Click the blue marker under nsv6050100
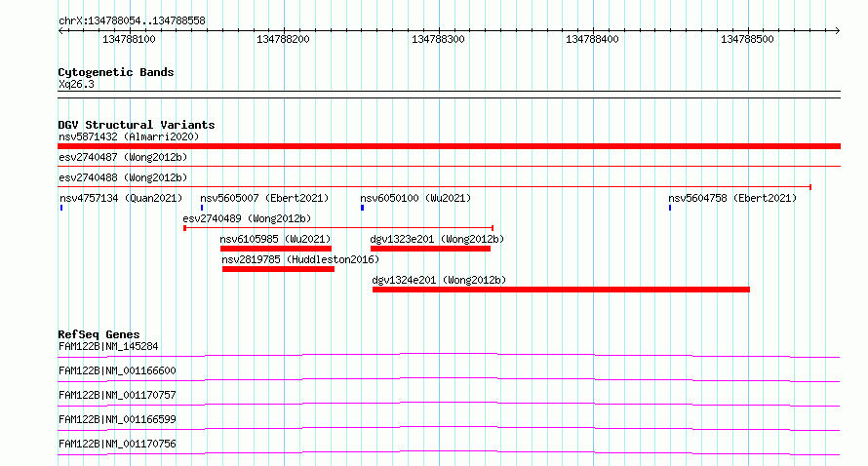This screenshot has height=466, width=868. click(362, 208)
